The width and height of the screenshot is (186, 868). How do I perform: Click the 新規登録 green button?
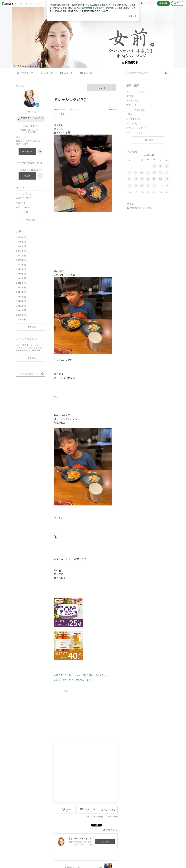click(163, 3)
